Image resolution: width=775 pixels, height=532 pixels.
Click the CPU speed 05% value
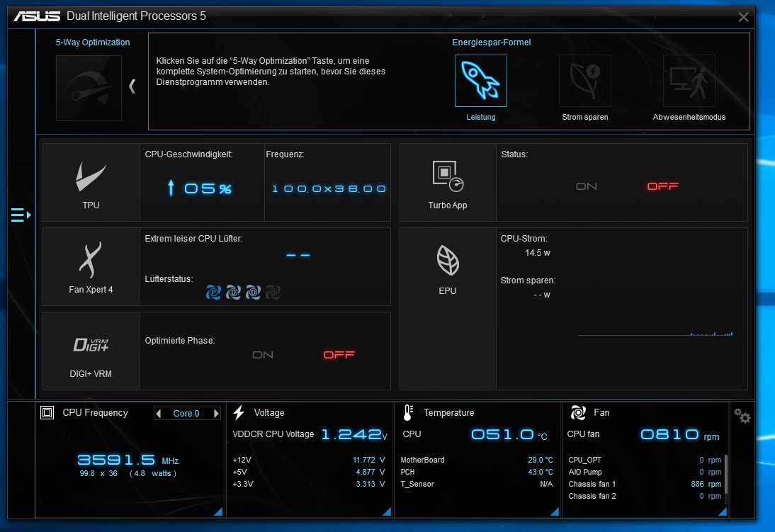click(200, 188)
